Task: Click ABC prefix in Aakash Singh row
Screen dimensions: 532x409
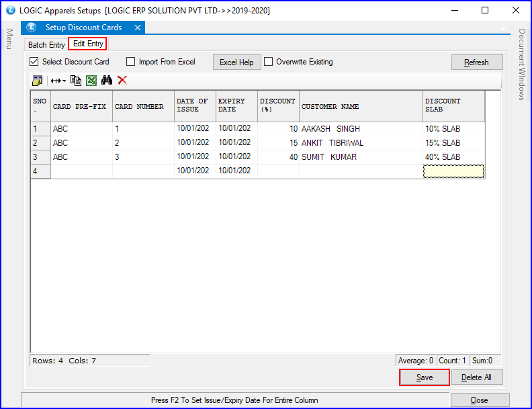Action: tap(81, 129)
